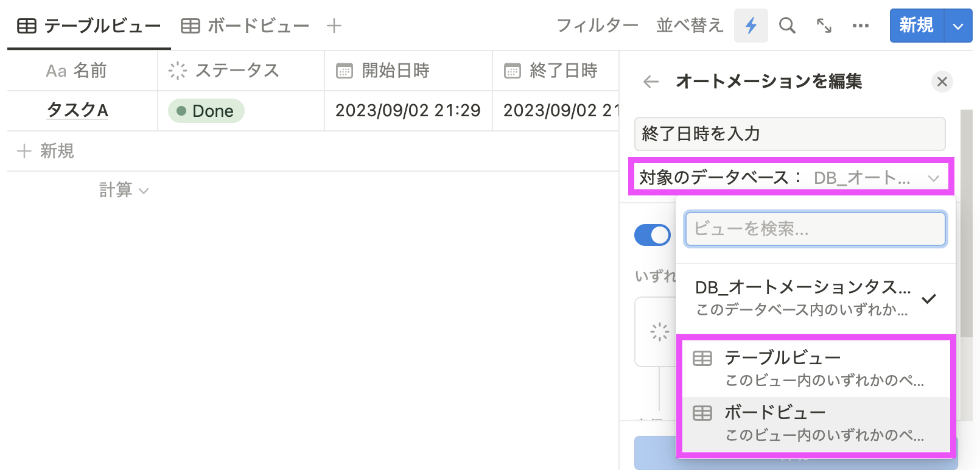Open the three-dot more options menu
This screenshot has height=470, width=980.
click(860, 26)
